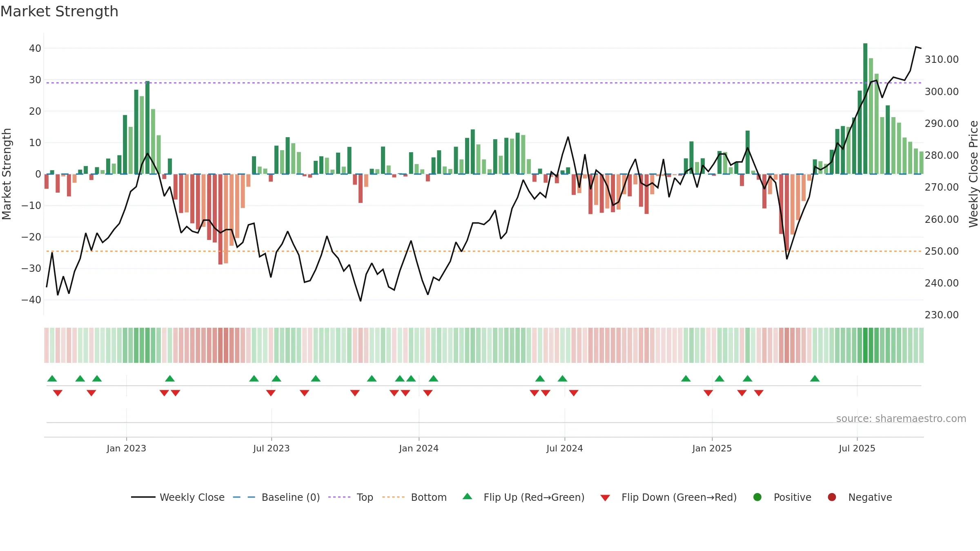980x551 pixels.
Task: Click the orange dotted Bottom line sample
Action: [x=393, y=497]
